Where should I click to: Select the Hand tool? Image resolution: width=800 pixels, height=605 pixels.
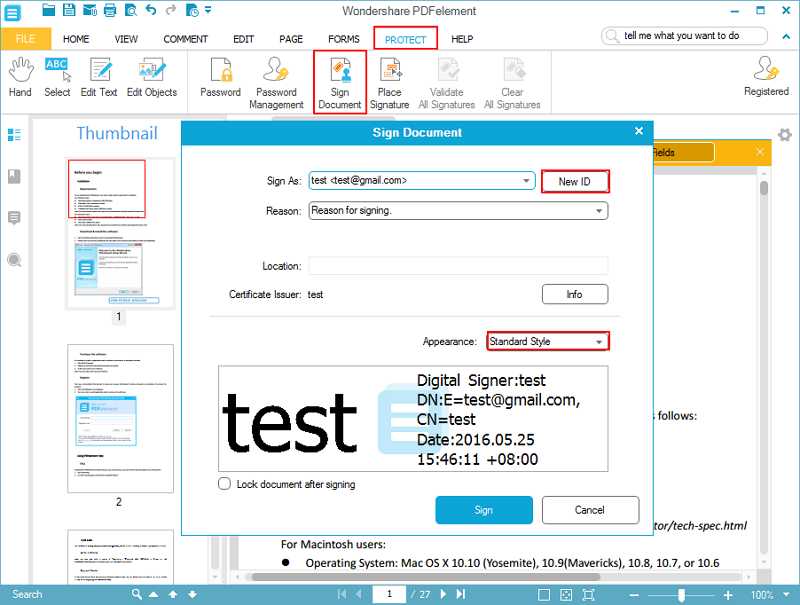point(20,78)
